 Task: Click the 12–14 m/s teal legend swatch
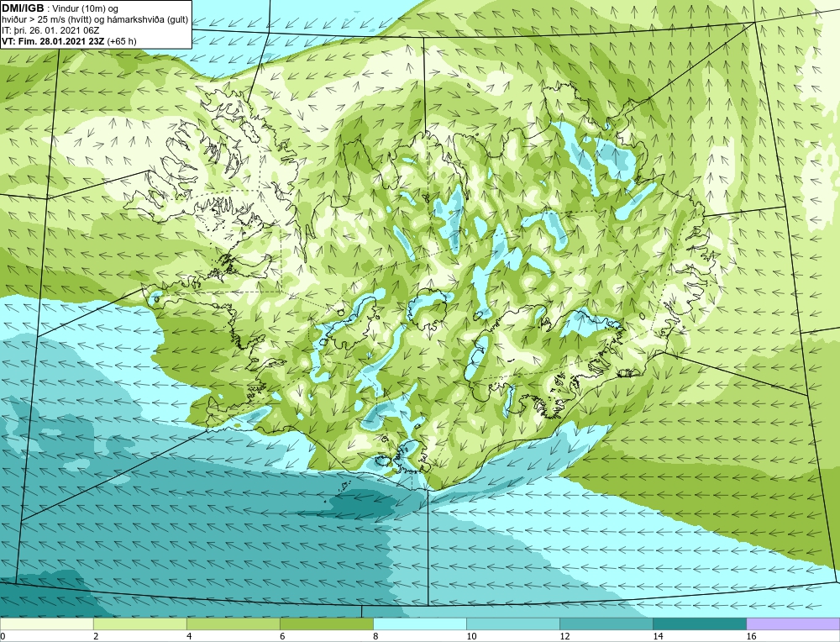pos(606,624)
